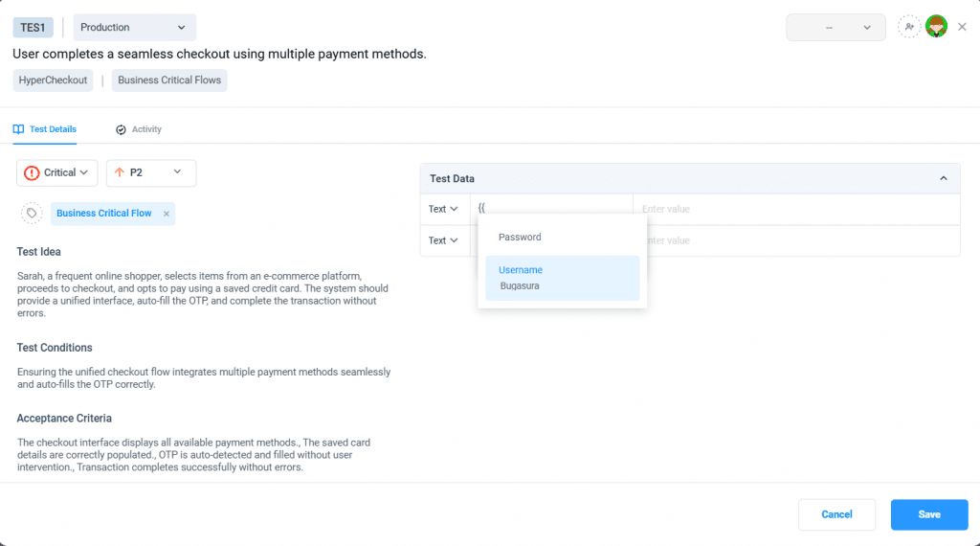Click the first Enter value field
This screenshot has height=546, width=980.
coord(794,209)
